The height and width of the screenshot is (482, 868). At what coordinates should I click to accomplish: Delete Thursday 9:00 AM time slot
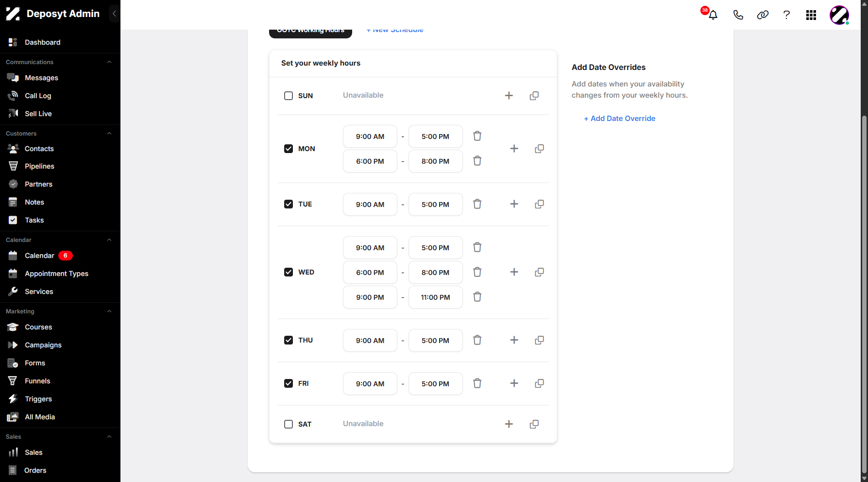(477, 340)
